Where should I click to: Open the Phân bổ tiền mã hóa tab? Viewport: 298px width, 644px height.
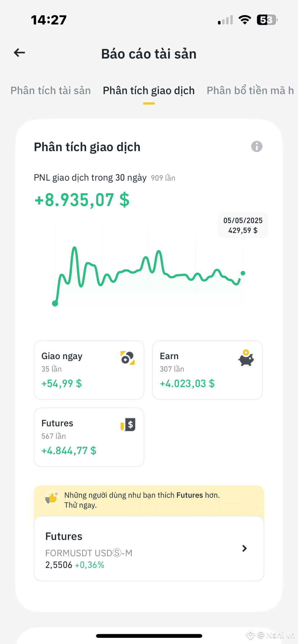pos(250,91)
